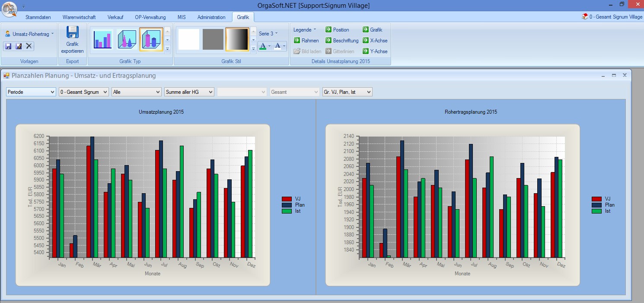Toggle the Y-Achse option
Viewport: 644px width, 303px height.
tap(375, 51)
